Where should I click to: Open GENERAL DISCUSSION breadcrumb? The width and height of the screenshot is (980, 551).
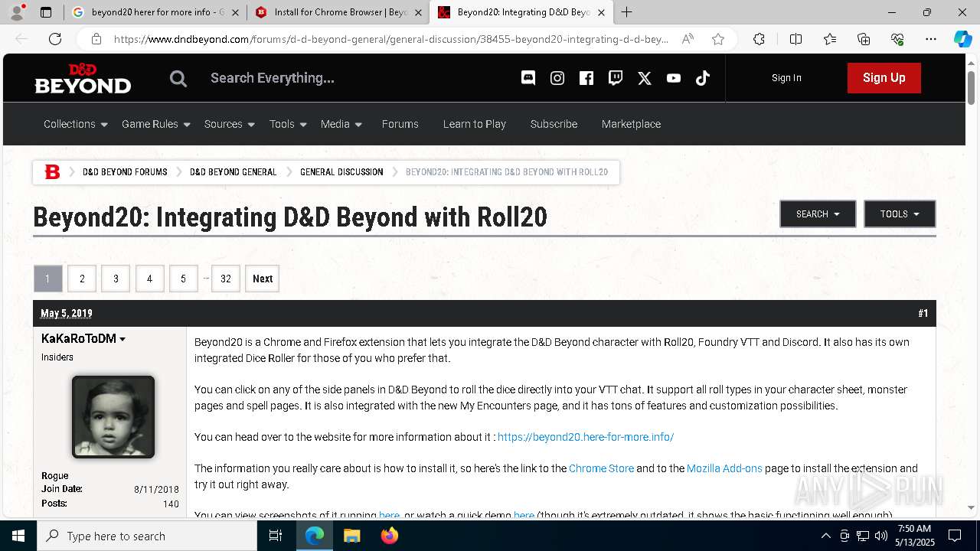click(x=341, y=172)
